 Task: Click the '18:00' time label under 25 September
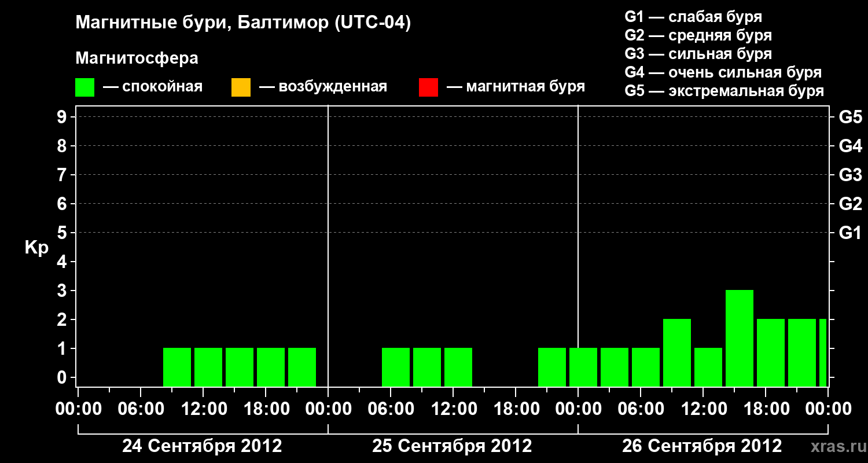click(516, 409)
